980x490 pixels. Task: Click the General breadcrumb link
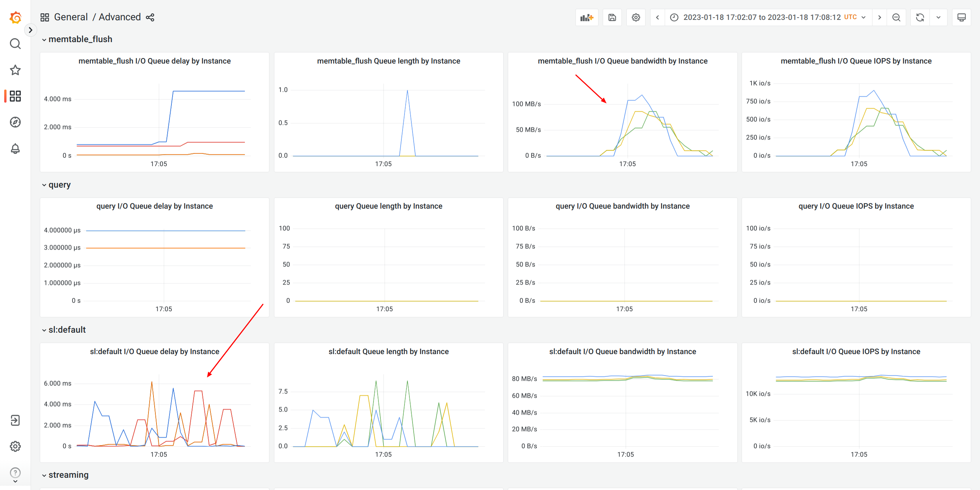(x=71, y=17)
